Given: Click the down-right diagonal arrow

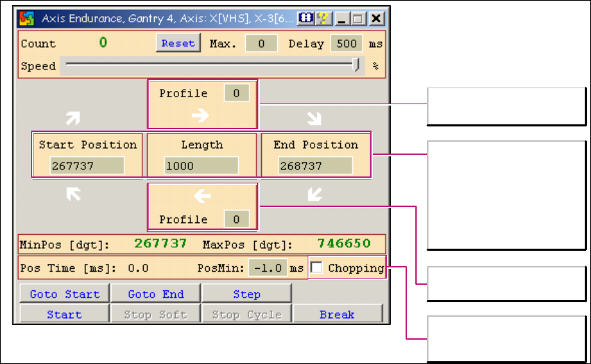Looking at the screenshot, I should [314, 119].
